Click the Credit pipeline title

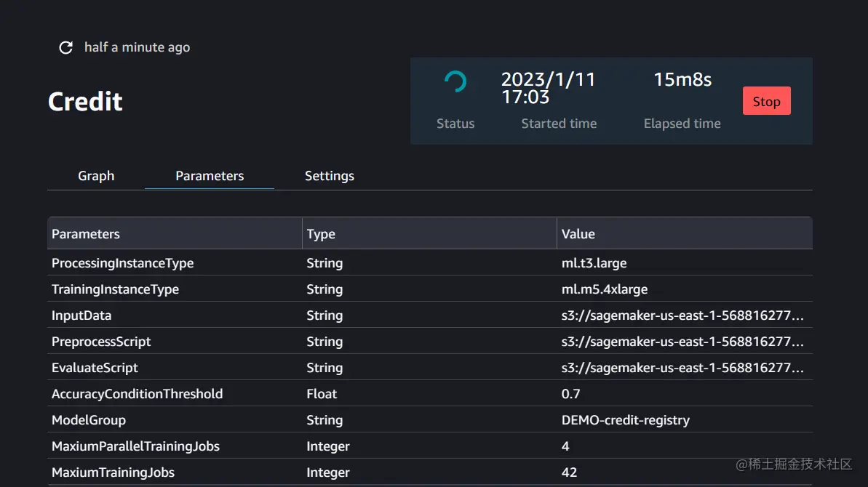(x=85, y=102)
